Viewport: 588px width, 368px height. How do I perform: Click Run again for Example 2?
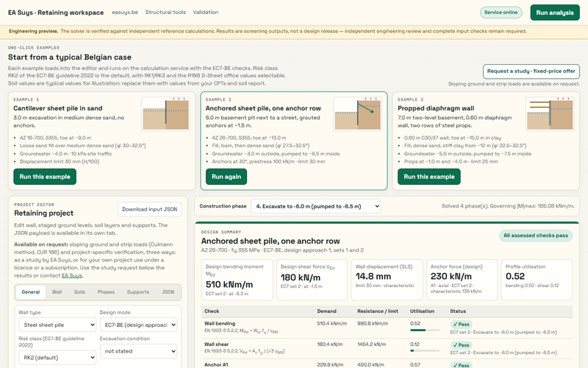(226, 177)
